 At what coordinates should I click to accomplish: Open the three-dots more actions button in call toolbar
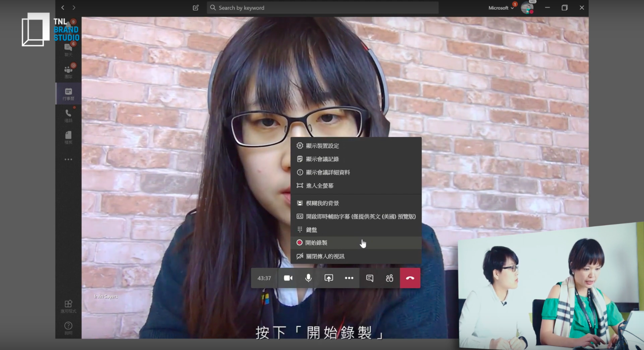coord(349,278)
